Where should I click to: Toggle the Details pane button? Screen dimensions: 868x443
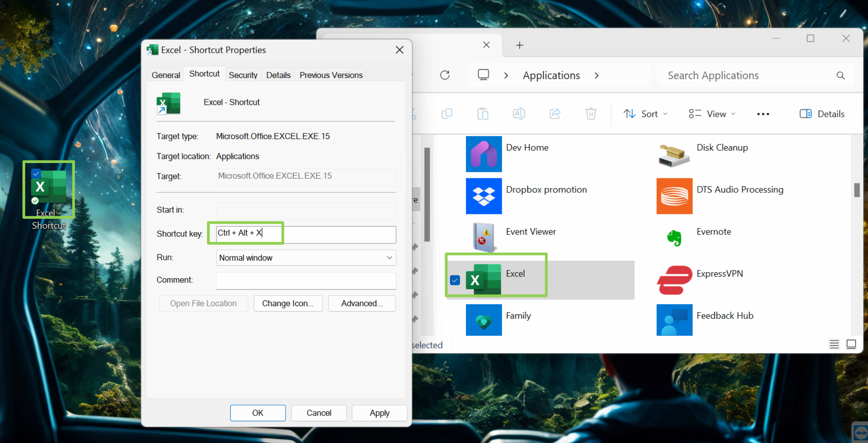tap(822, 114)
